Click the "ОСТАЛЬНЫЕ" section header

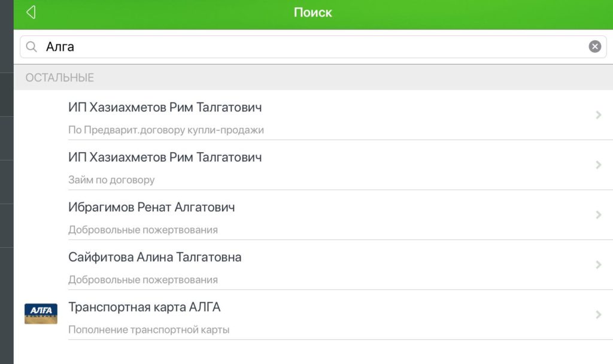pyautogui.click(x=60, y=78)
